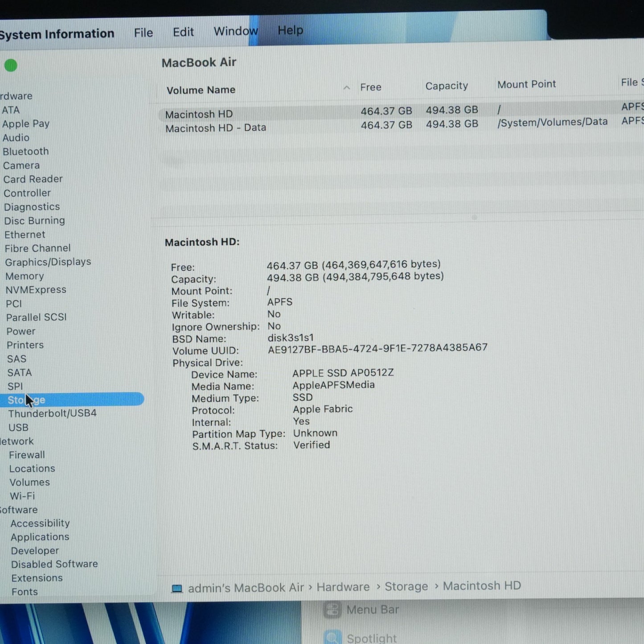Click the protocol value "Apple Fabric"

pos(323,409)
